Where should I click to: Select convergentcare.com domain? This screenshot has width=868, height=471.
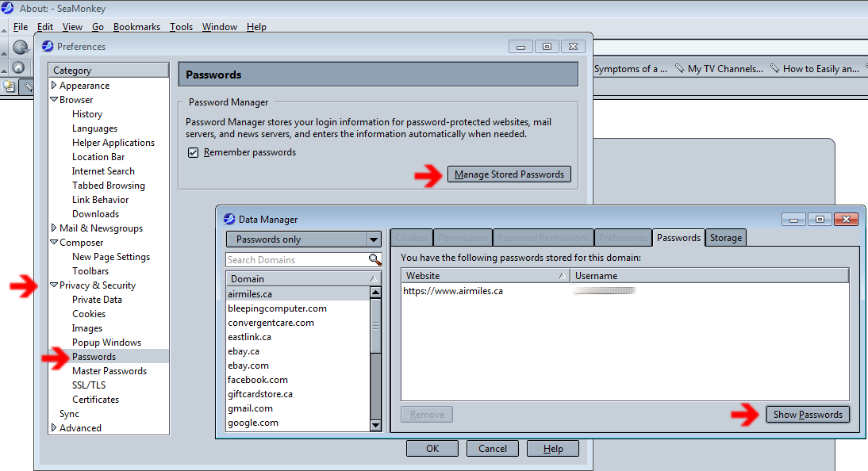298,323
